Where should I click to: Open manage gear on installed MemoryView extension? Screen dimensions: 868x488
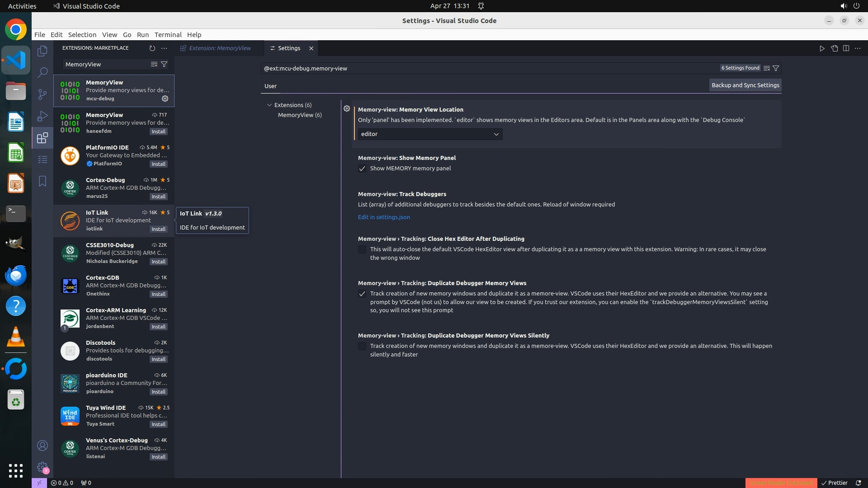coord(165,99)
